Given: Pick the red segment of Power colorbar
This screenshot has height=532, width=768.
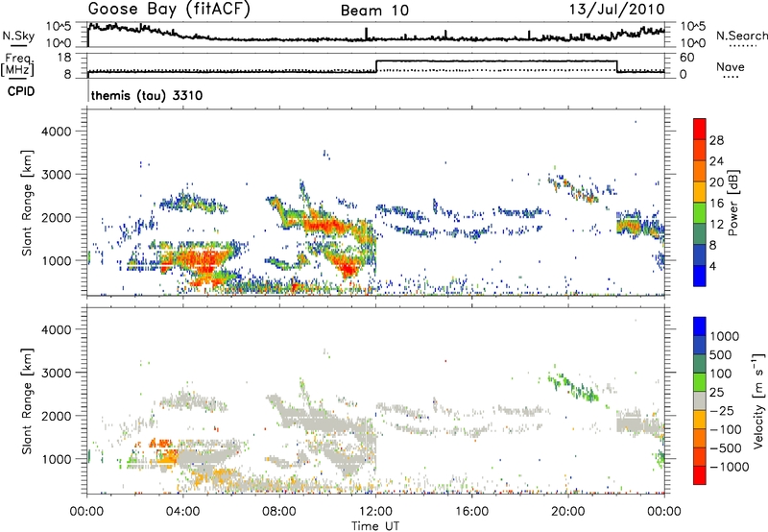Looking at the screenshot, I should (700, 129).
